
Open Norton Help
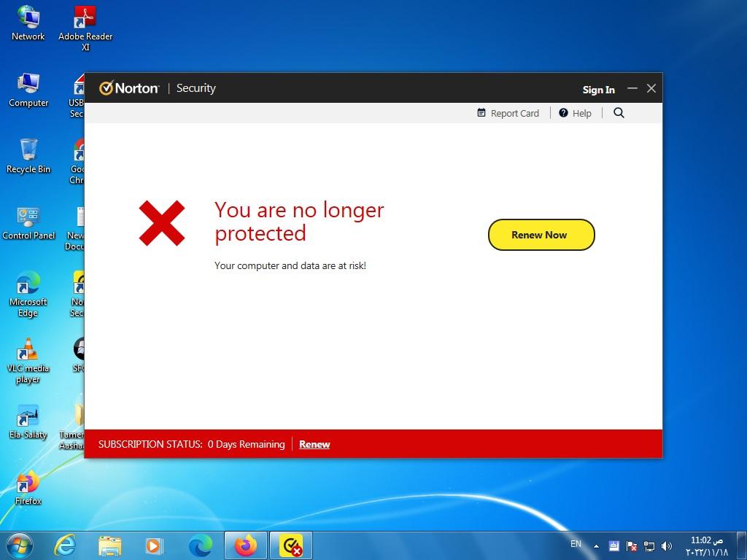pos(575,113)
